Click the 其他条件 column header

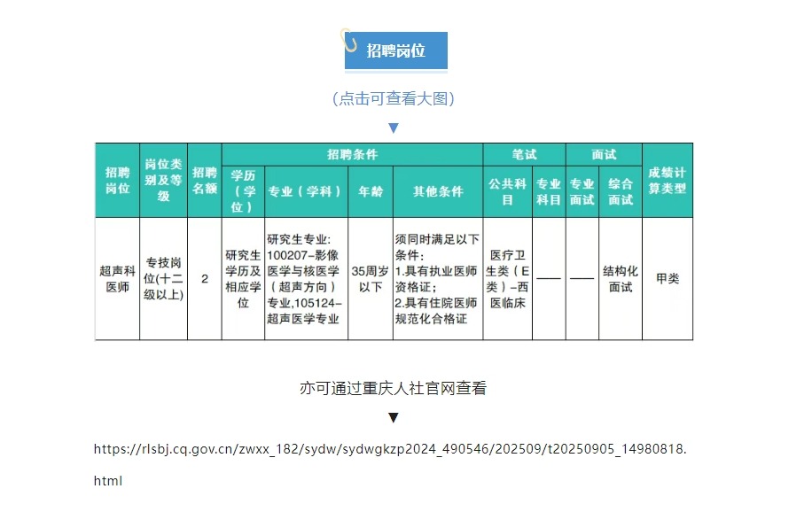pos(438,191)
